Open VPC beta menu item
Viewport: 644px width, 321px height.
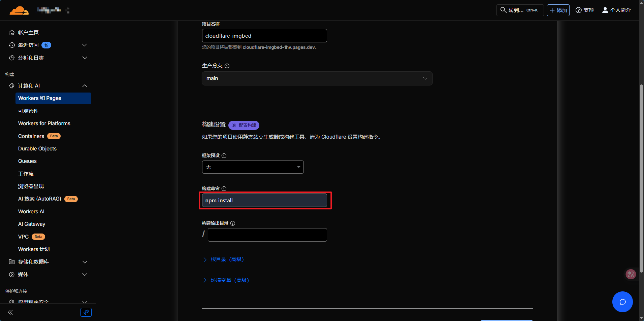tap(31, 237)
